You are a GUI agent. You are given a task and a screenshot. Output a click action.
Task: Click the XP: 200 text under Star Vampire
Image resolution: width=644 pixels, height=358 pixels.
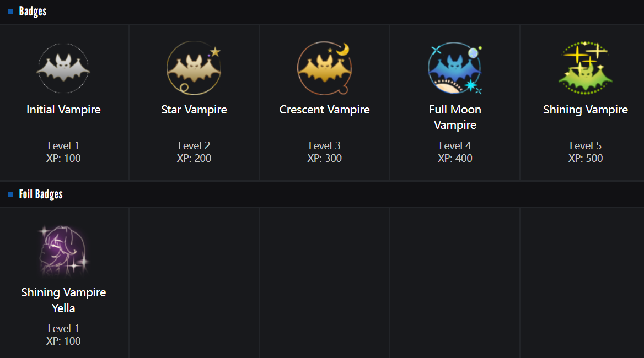pos(194,159)
